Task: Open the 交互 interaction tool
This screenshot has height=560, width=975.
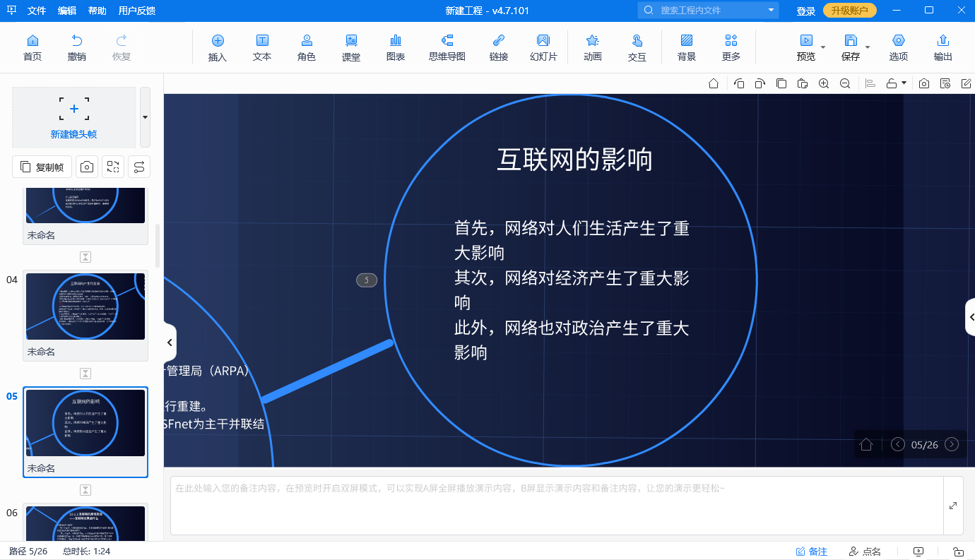Action: point(637,48)
